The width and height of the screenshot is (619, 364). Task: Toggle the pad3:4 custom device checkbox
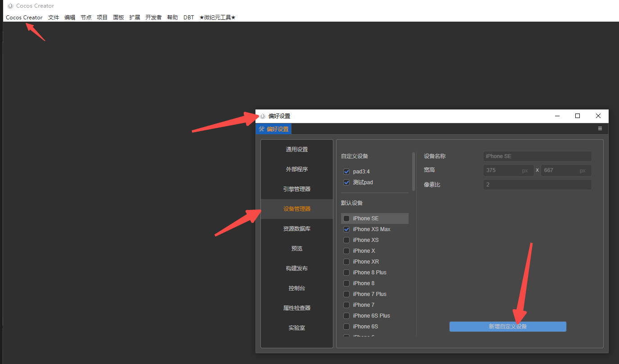click(x=346, y=172)
